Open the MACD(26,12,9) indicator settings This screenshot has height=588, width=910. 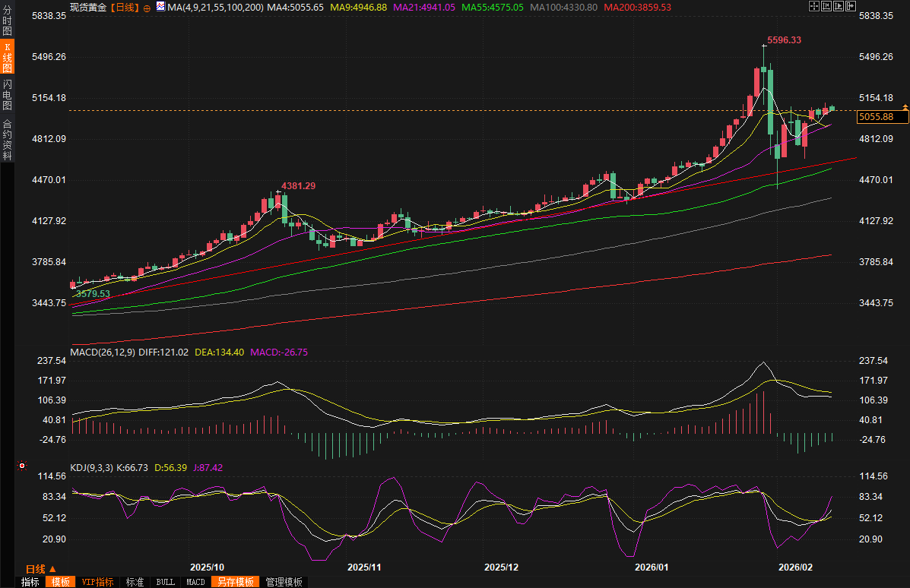tap(103, 352)
